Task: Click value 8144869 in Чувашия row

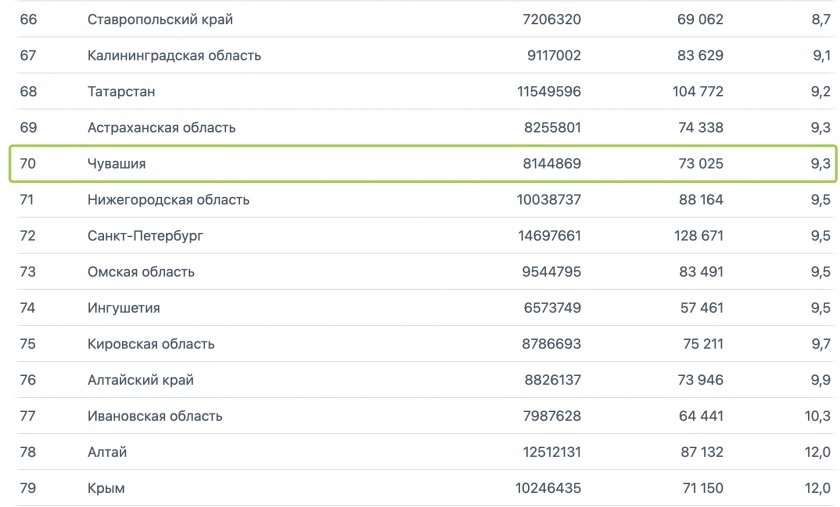Action: tap(552, 163)
